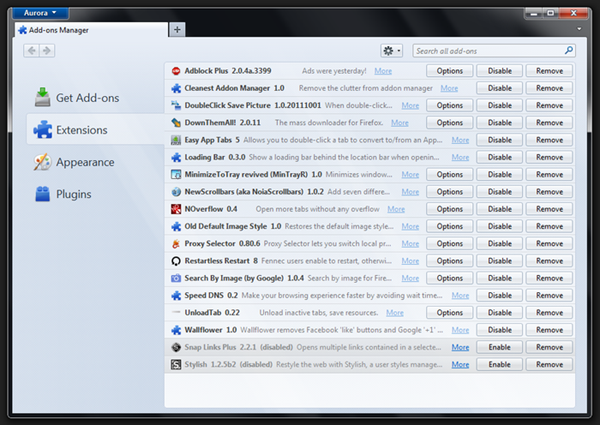Remove the Cleanest Addon Manager extension
The image size is (600, 425).
(549, 88)
